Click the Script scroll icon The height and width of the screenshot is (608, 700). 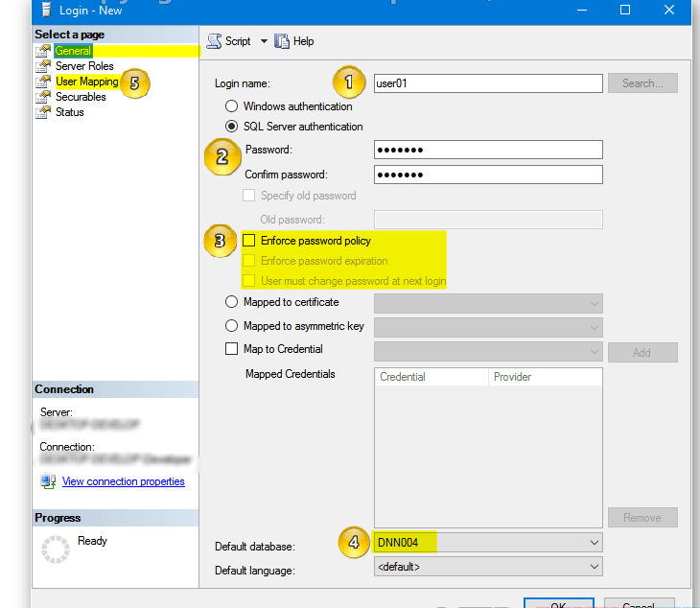click(214, 41)
